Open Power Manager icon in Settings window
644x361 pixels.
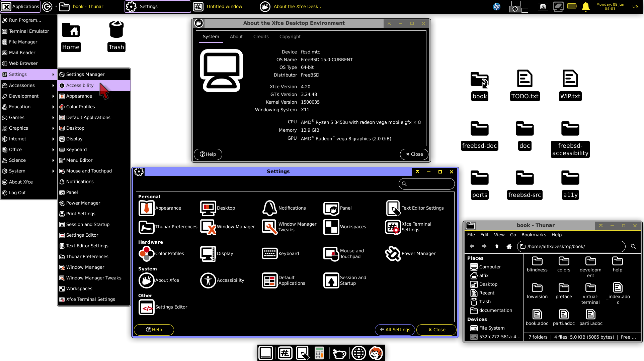pyautogui.click(x=393, y=253)
